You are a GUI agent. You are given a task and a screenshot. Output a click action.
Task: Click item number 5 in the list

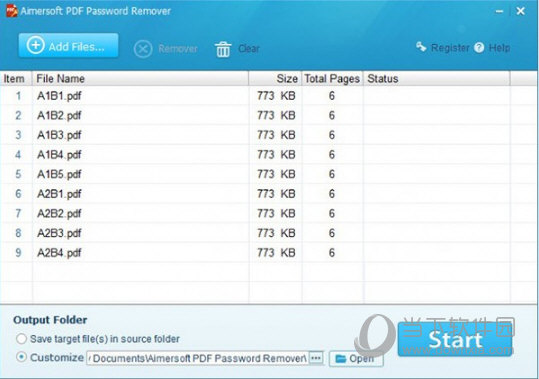pyautogui.click(x=18, y=174)
